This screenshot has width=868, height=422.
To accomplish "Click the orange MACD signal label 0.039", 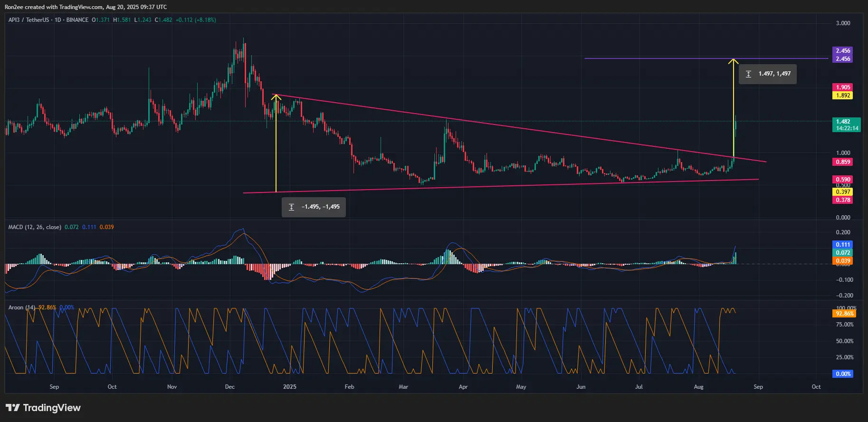I will 843,261.
